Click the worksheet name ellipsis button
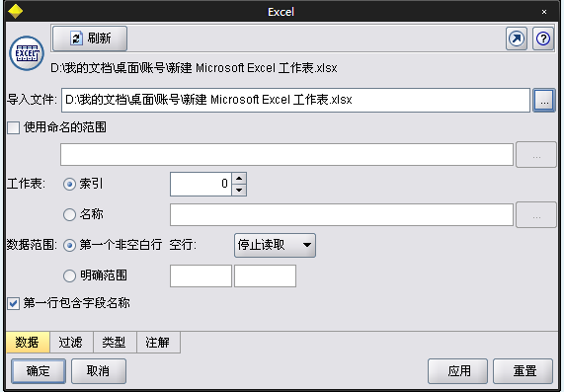This screenshot has height=392, width=564. (536, 215)
